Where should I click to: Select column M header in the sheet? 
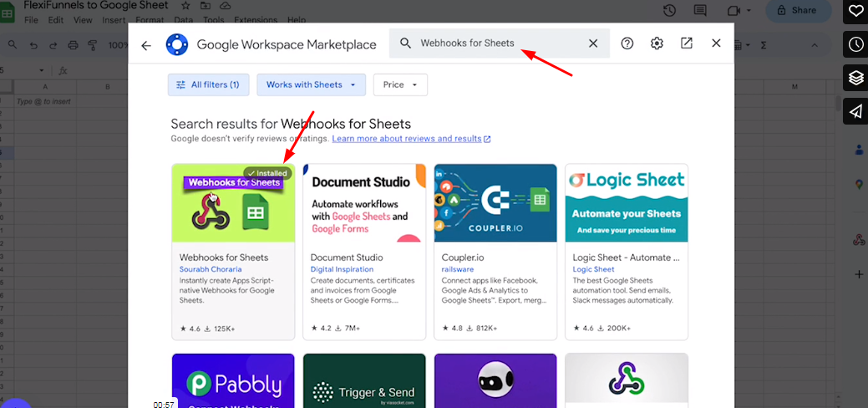795,87
